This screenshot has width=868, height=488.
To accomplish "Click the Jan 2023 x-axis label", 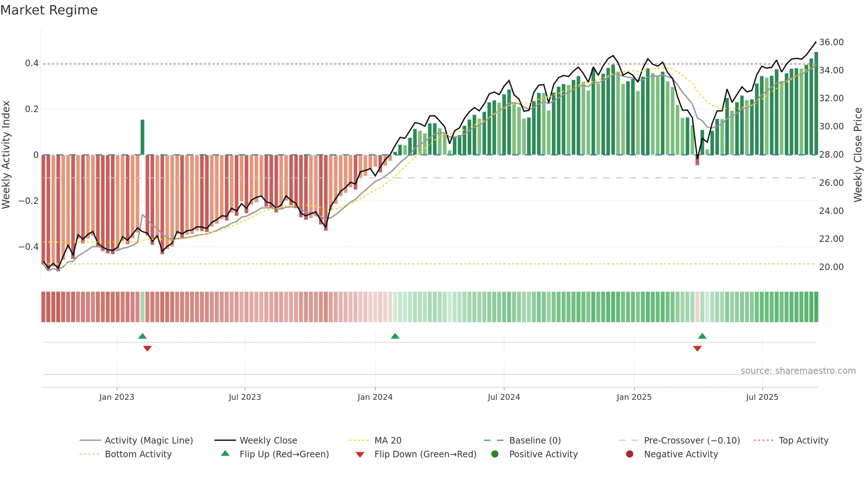I will point(117,397).
